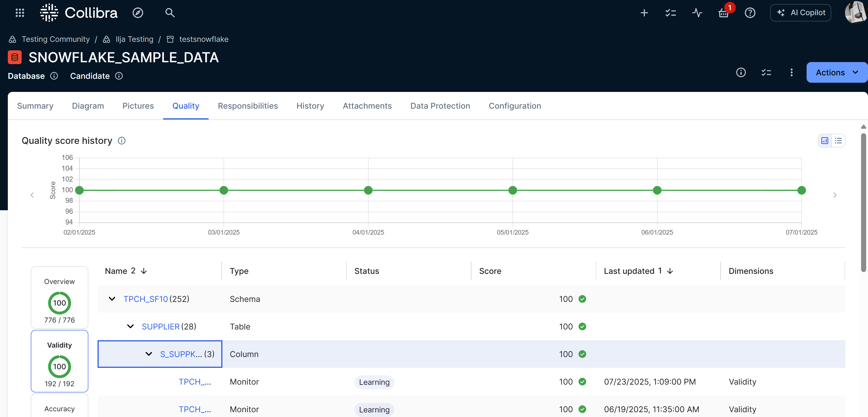Open the three-dot more options menu

[791, 72]
